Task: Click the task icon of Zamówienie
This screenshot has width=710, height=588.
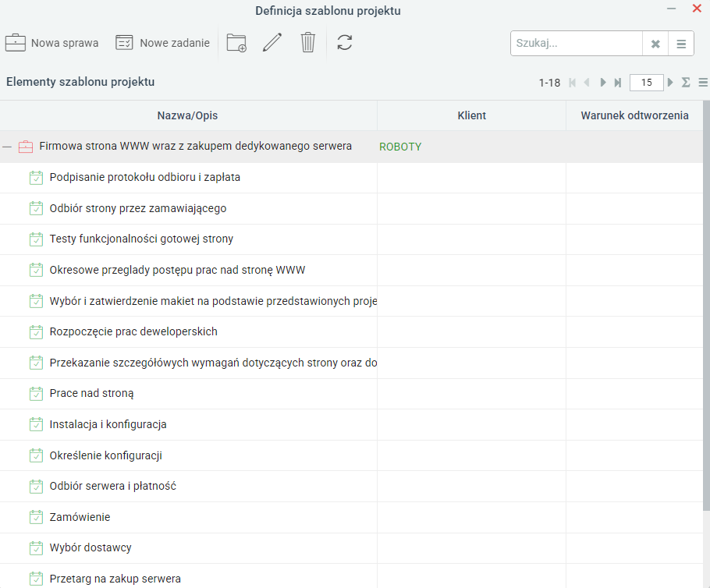Action: [x=36, y=517]
